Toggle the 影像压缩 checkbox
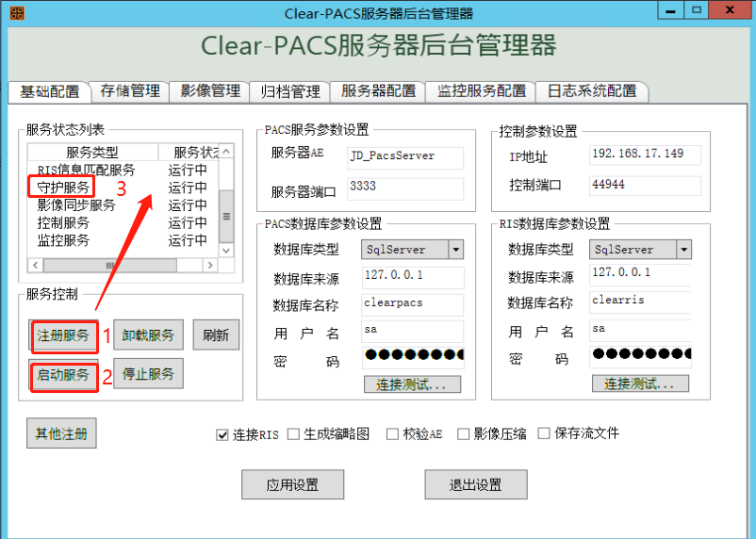The height and width of the screenshot is (539, 756). click(x=464, y=434)
